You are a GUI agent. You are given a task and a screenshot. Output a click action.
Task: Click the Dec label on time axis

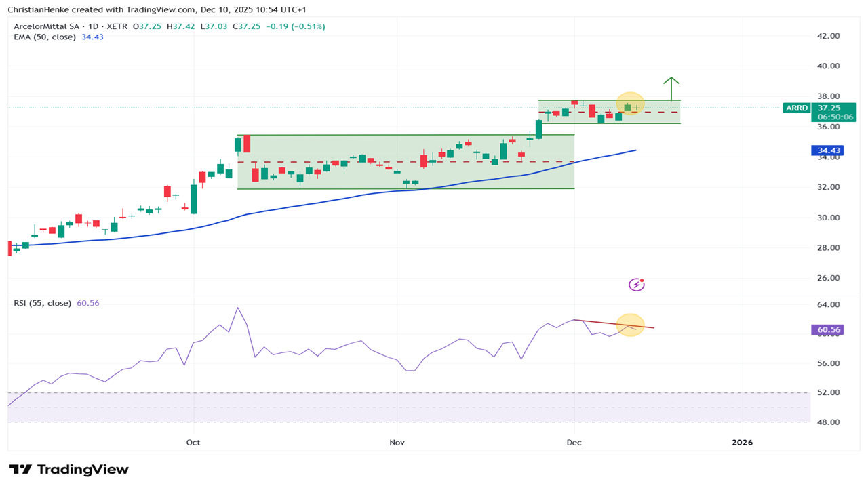574,443
